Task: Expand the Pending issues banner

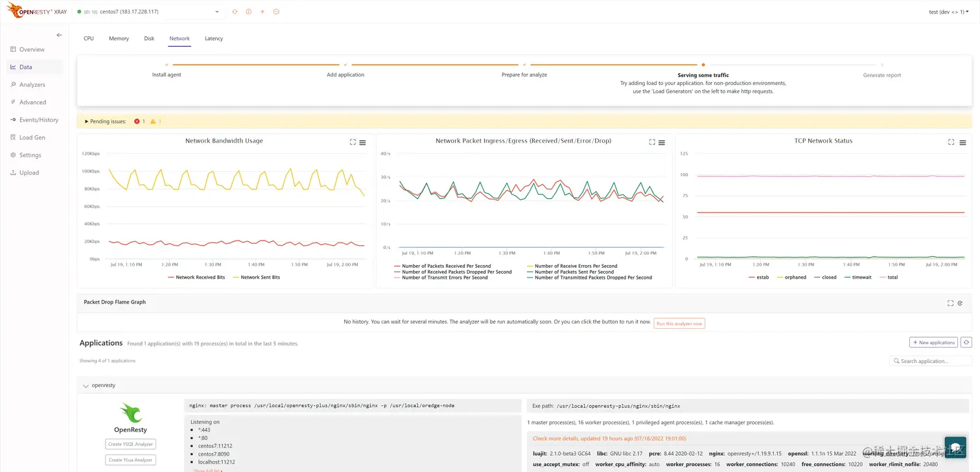Action: (x=86, y=121)
